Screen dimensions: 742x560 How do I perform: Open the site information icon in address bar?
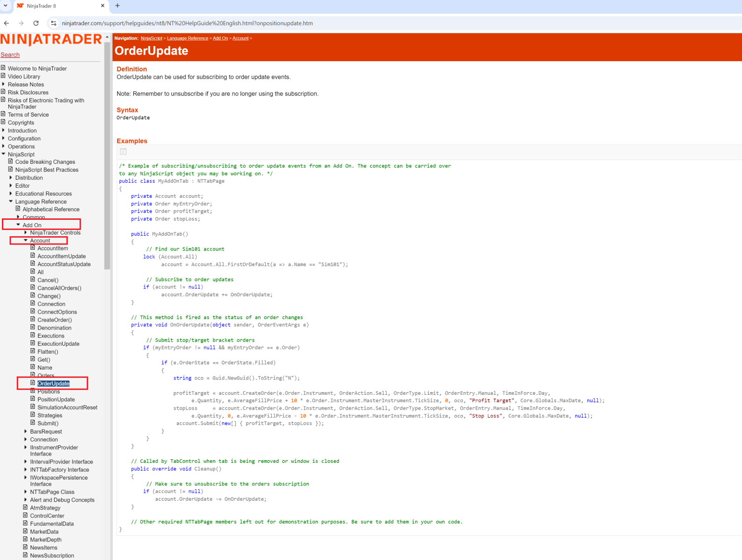tap(54, 23)
